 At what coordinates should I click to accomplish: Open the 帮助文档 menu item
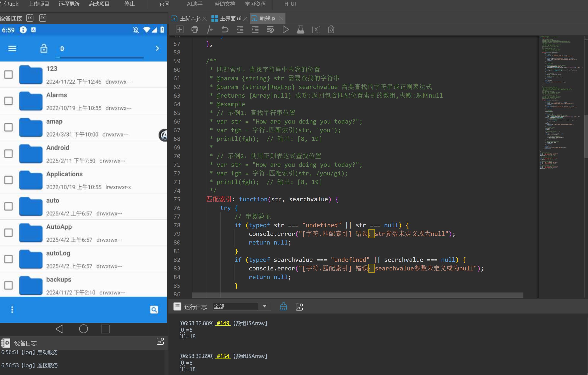(x=225, y=4)
